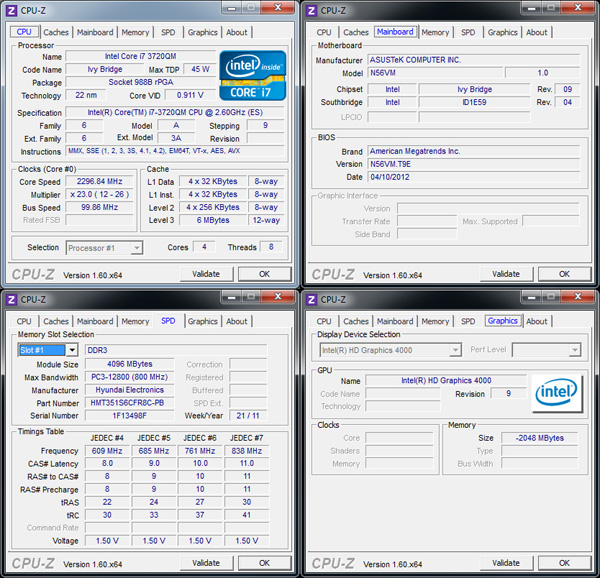Open Memory tab in CPU window
Viewport: 600px width, 580px height.
click(135, 33)
